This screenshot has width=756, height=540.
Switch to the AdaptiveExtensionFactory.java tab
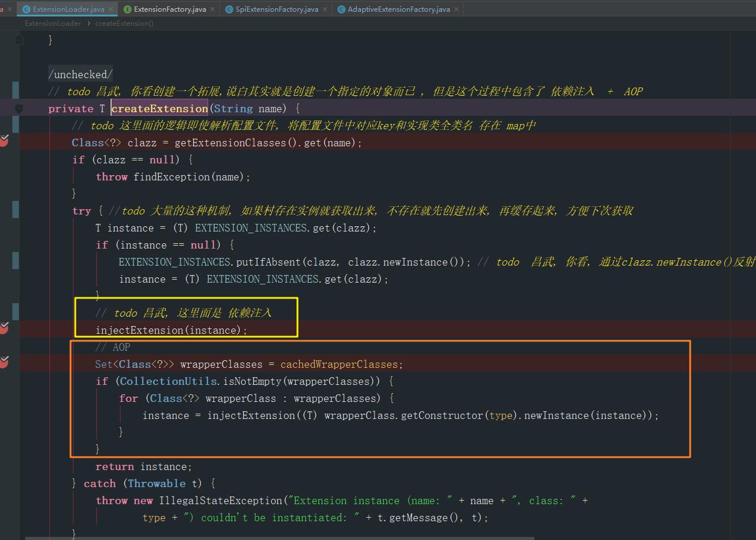click(399, 9)
